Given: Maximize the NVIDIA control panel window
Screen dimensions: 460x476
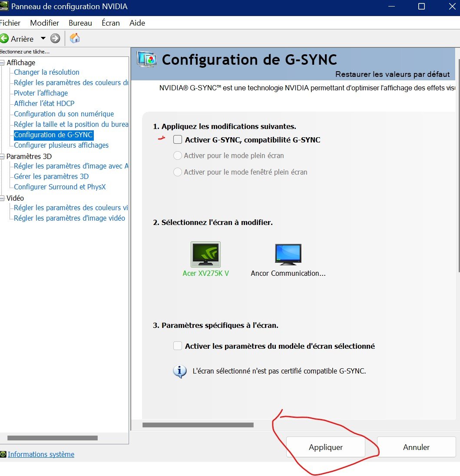Looking at the screenshot, I should [x=421, y=7].
